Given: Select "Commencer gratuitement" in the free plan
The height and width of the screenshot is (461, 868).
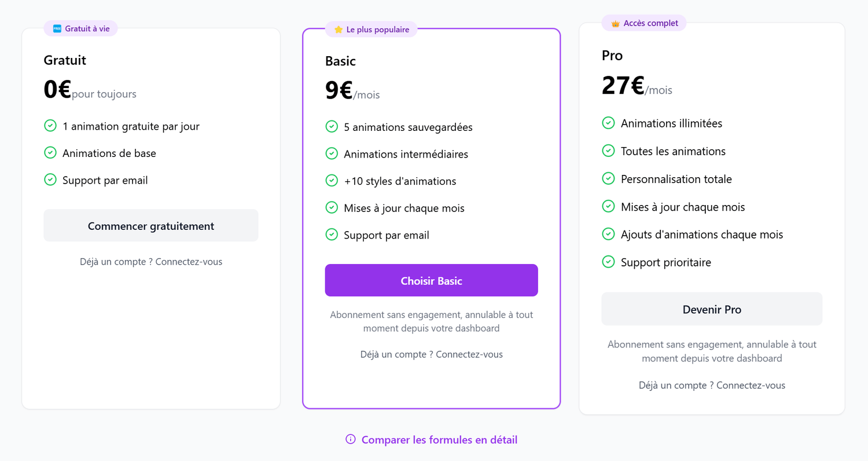Looking at the screenshot, I should [x=150, y=225].
